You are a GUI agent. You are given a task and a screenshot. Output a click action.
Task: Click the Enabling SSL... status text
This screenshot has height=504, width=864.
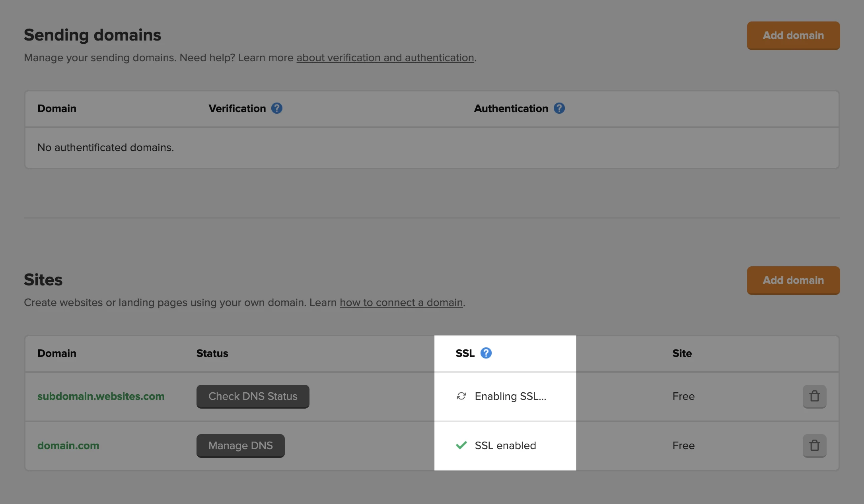coord(510,396)
